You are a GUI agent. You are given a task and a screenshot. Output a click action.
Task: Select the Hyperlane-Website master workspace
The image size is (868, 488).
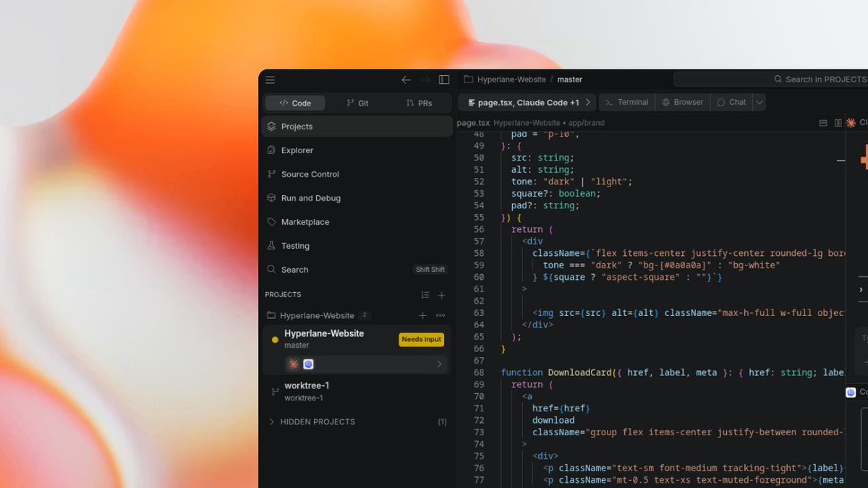click(357, 339)
